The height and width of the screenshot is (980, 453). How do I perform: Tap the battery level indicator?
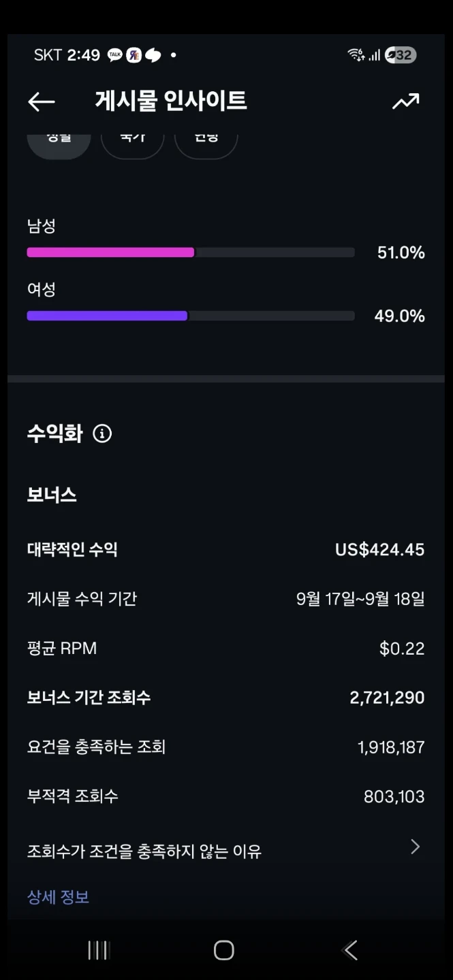(x=401, y=55)
